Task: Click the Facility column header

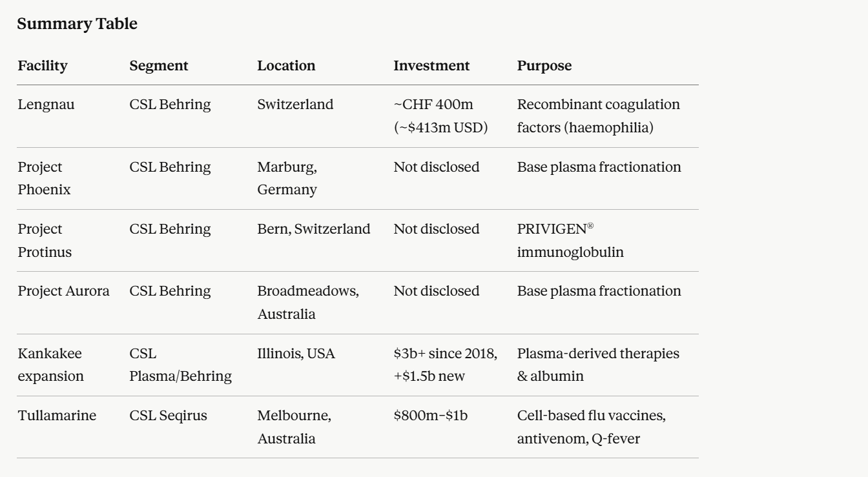Action: tap(43, 66)
